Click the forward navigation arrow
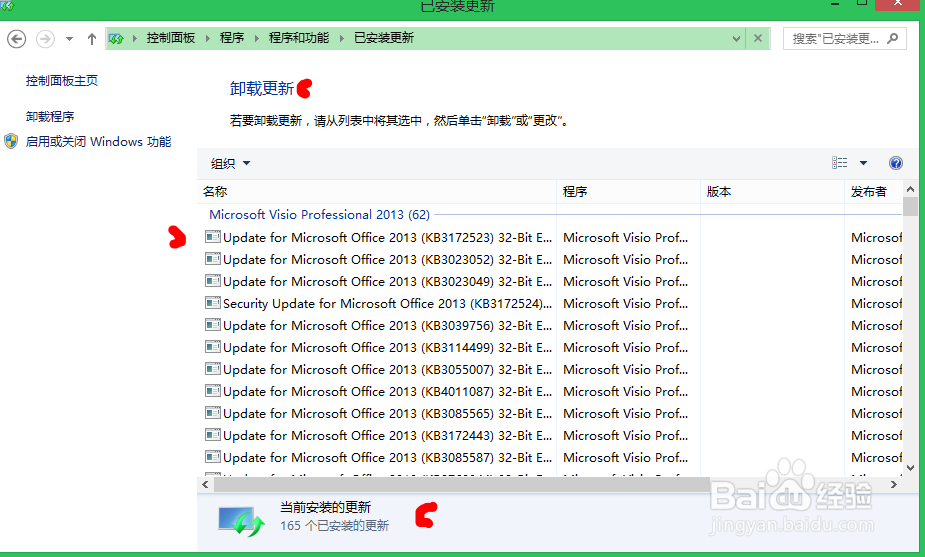The image size is (925, 557). [x=45, y=39]
